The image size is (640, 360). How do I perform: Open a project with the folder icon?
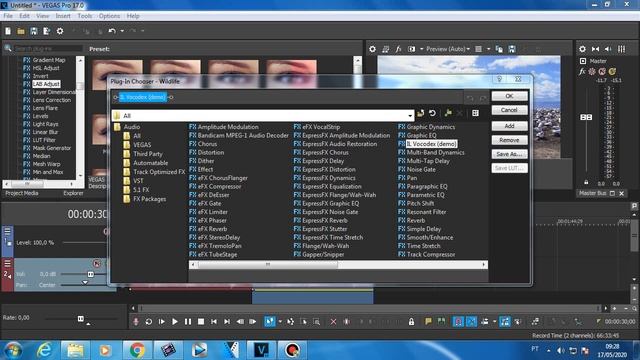[x=21, y=31]
